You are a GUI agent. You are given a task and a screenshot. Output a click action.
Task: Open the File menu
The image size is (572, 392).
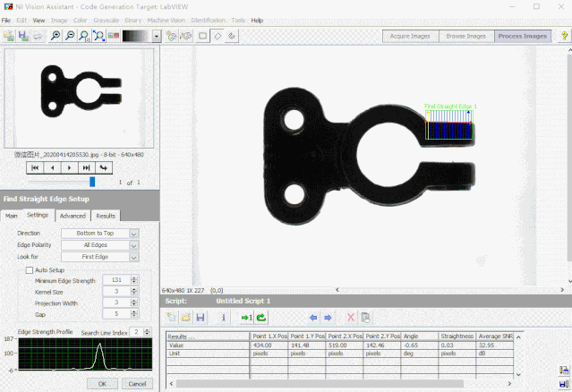point(6,21)
